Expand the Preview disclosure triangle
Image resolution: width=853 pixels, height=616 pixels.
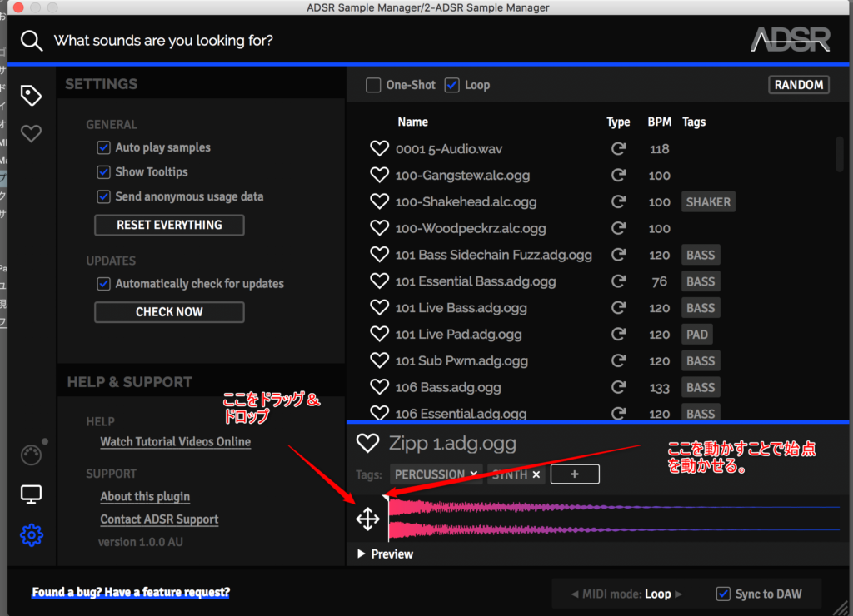tap(361, 554)
